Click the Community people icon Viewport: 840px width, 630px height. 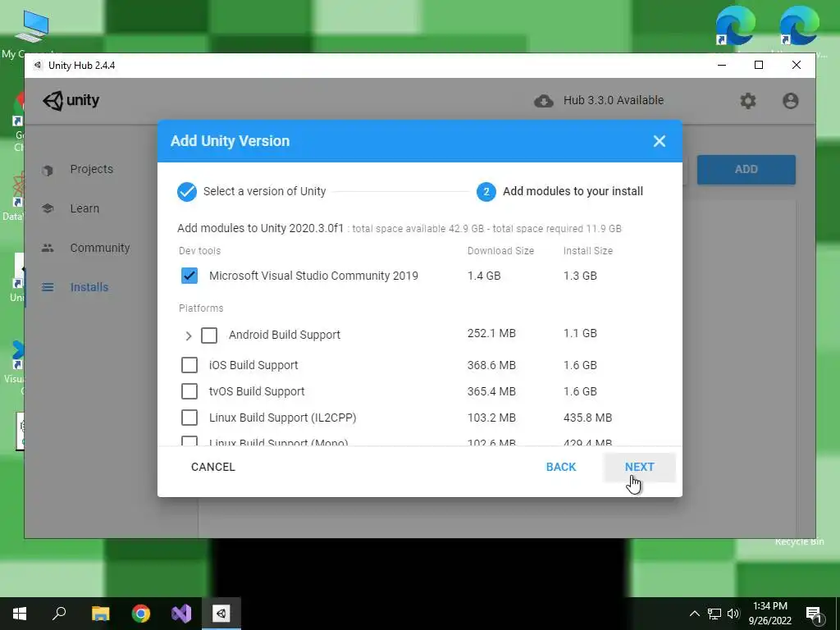point(48,248)
